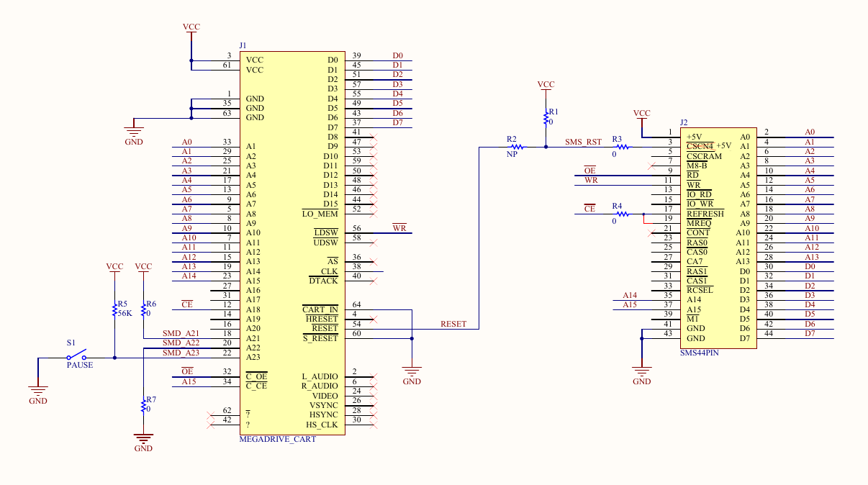Click the R_AUDIO pin name
Viewport: 868px width, 485px height.
pyautogui.click(x=320, y=386)
